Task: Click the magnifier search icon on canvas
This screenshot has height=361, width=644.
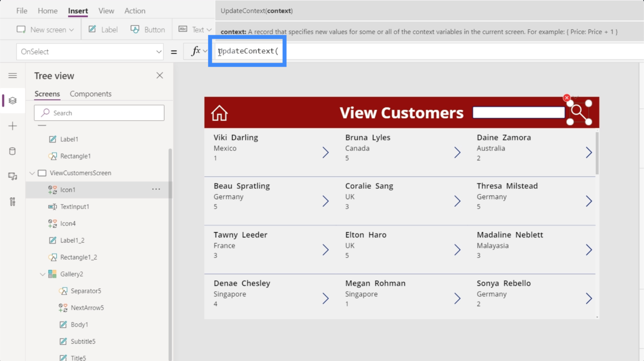Action: (x=579, y=113)
